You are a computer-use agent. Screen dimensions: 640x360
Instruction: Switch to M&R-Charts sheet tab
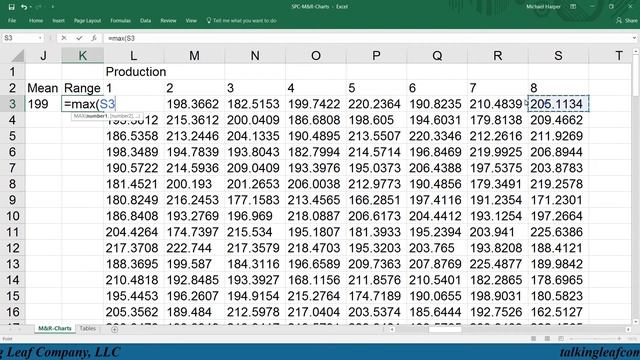pyautogui.click(x=55, y=328)
